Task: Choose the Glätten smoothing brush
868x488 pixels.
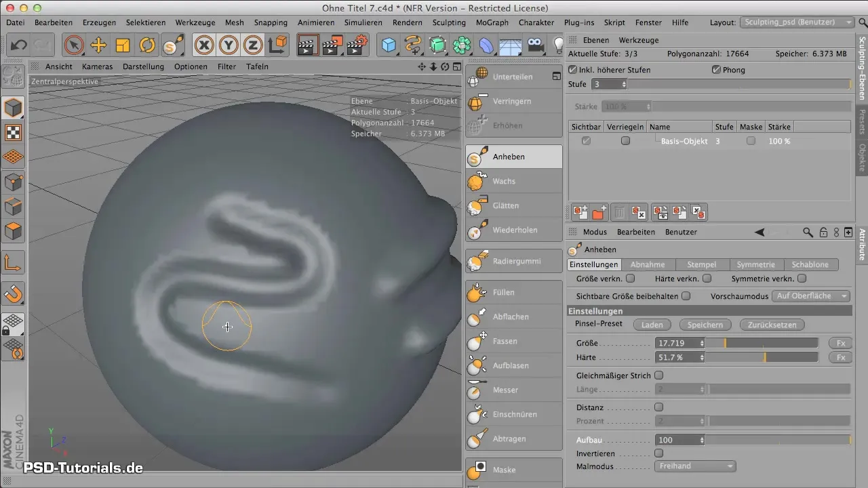Action: click(513, 205)
